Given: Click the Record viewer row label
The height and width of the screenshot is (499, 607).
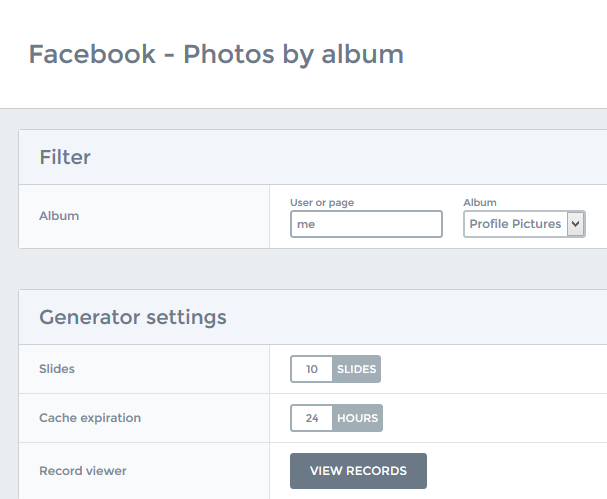Looking at the screenshot, I should [x=83, y=471].
